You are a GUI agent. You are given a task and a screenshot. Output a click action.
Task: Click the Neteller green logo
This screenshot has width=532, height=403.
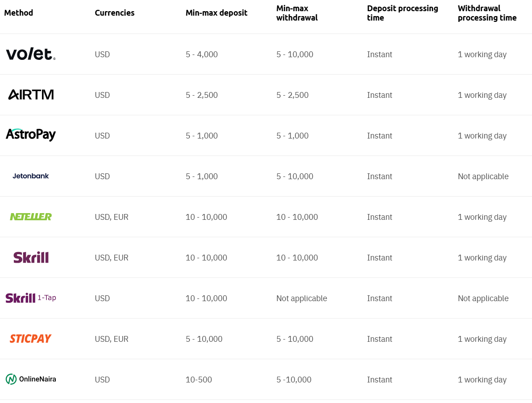31,217
